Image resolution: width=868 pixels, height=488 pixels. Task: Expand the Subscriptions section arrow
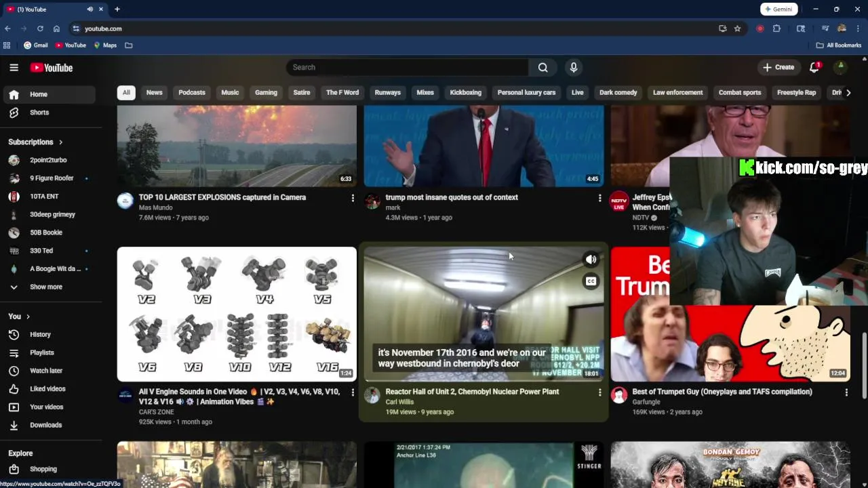(60, 142)
